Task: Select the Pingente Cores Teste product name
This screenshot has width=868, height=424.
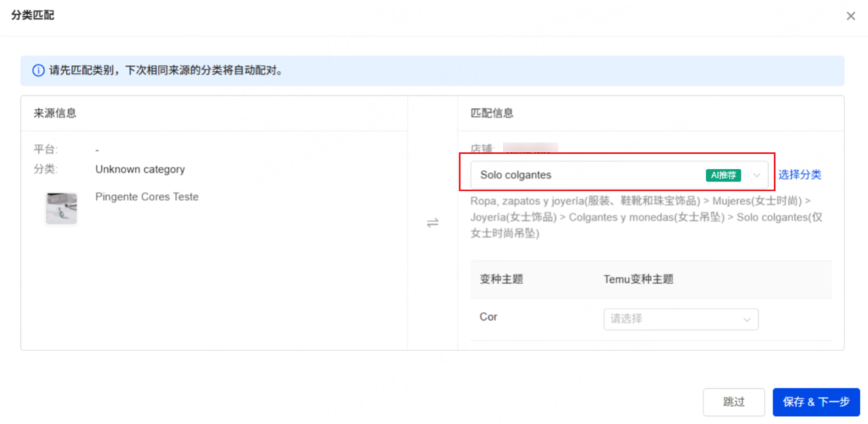Action: [147, 197]
